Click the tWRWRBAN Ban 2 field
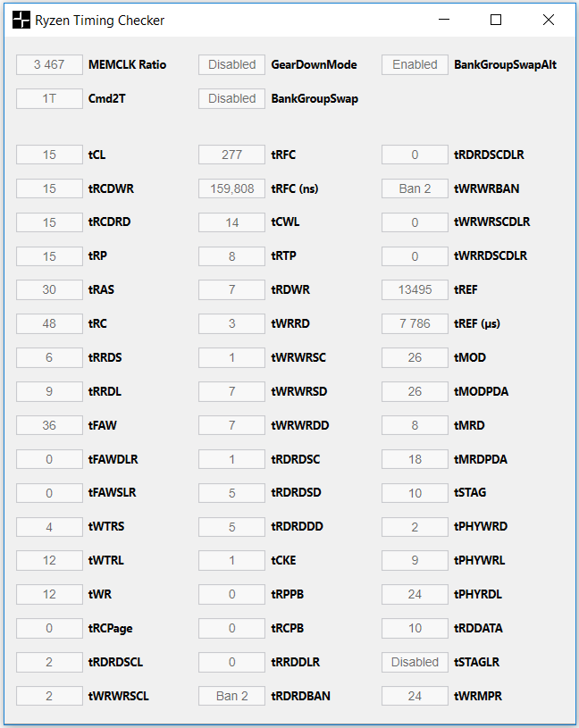 click(x=415, y=188)
